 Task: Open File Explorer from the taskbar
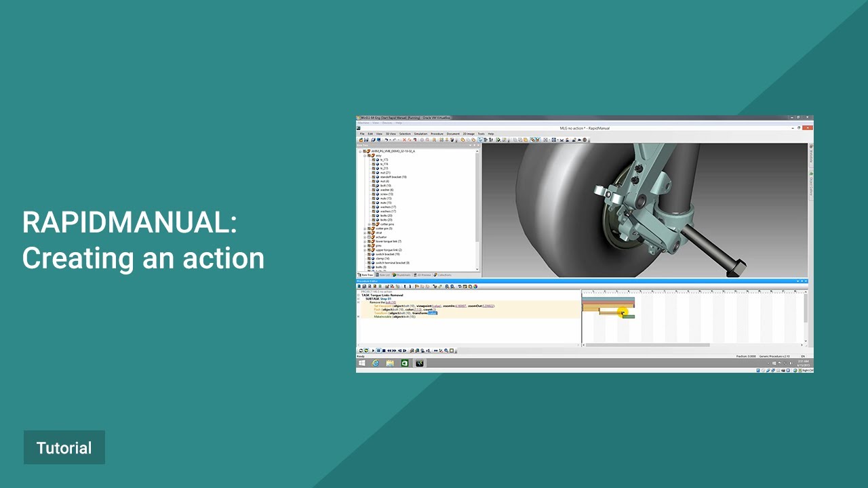point(390,363)
